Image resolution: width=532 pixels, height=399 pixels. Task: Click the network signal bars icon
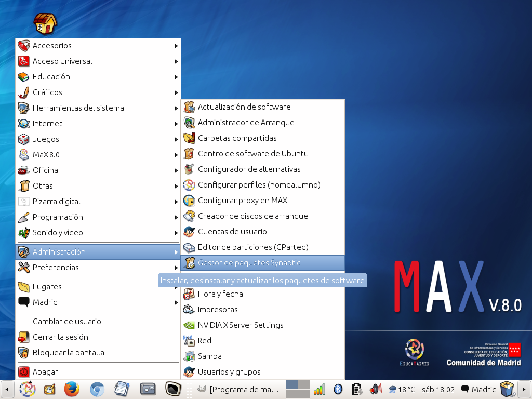click(x=319, y=389)
